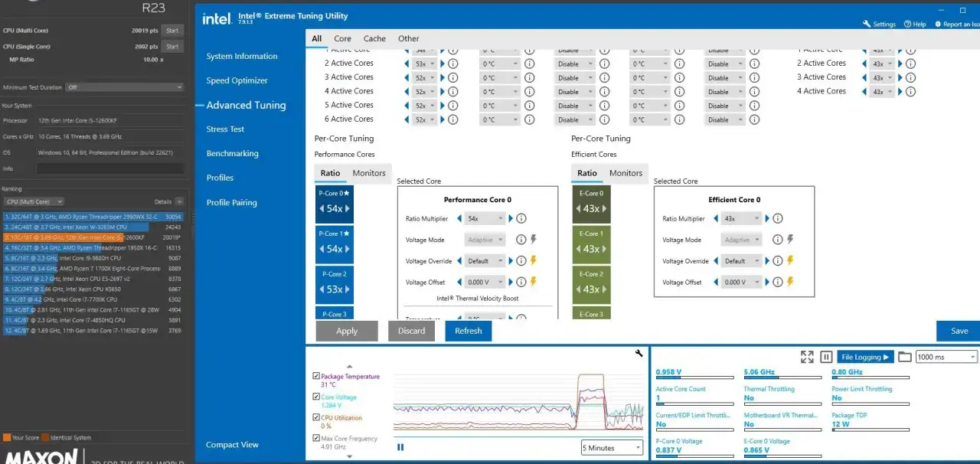Open Cinebench ranking CPU (Multi Core) dropdown
Screen dimensions: 980x464
pos(34,201)
